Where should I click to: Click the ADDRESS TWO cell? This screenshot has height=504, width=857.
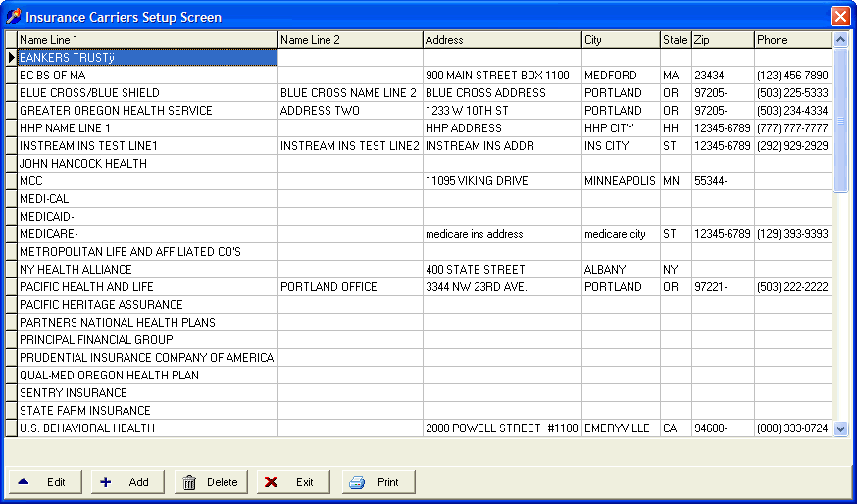tap(350, 111)
